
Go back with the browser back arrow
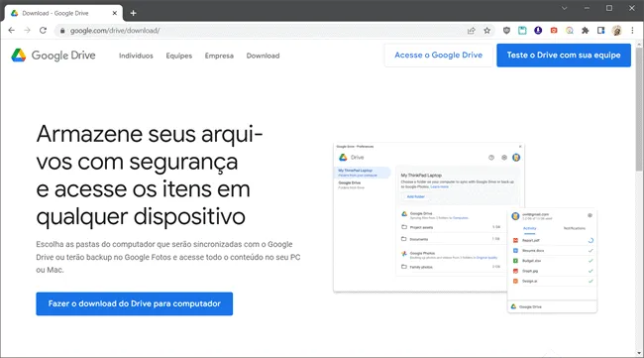tap(12, 31)
